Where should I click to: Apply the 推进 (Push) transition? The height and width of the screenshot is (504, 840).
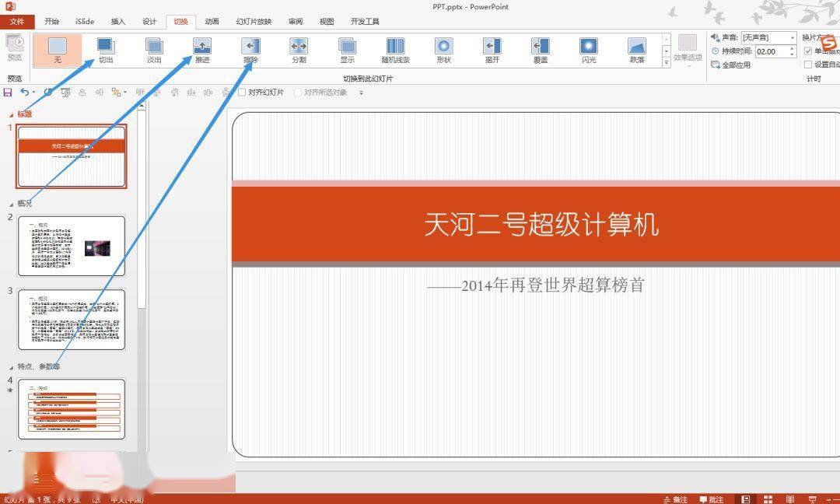click(202, 51)
